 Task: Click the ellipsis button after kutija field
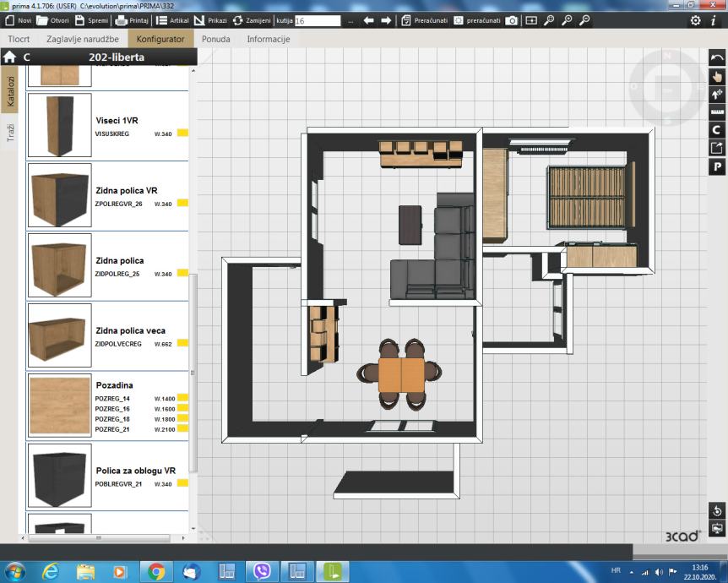coord(350,21)
